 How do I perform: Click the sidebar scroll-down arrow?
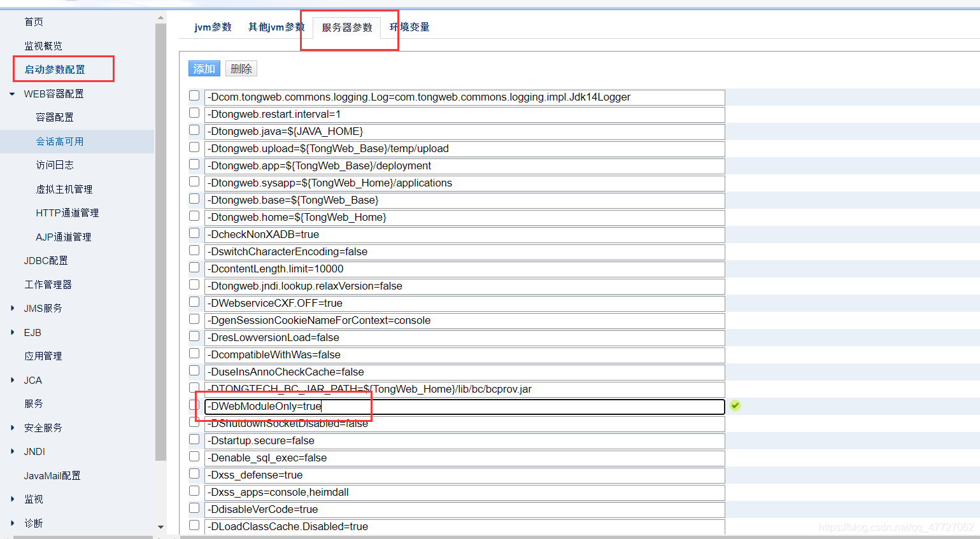coord(160,527)
